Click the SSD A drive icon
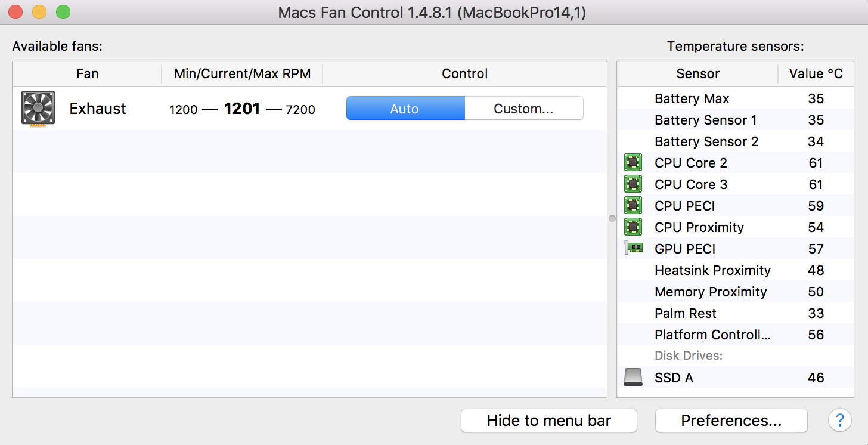Screen dimensions: 868x445 [x=633, y=377]
